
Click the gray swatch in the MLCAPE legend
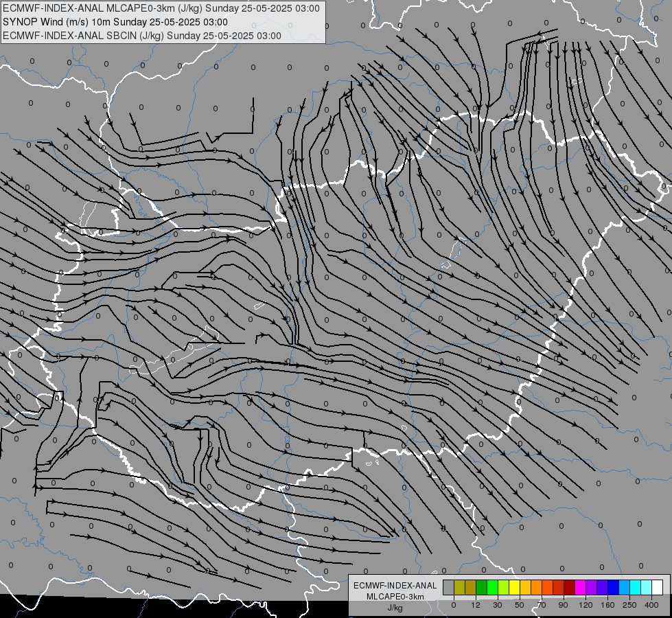pyautogui.click(x=449, y=587)
